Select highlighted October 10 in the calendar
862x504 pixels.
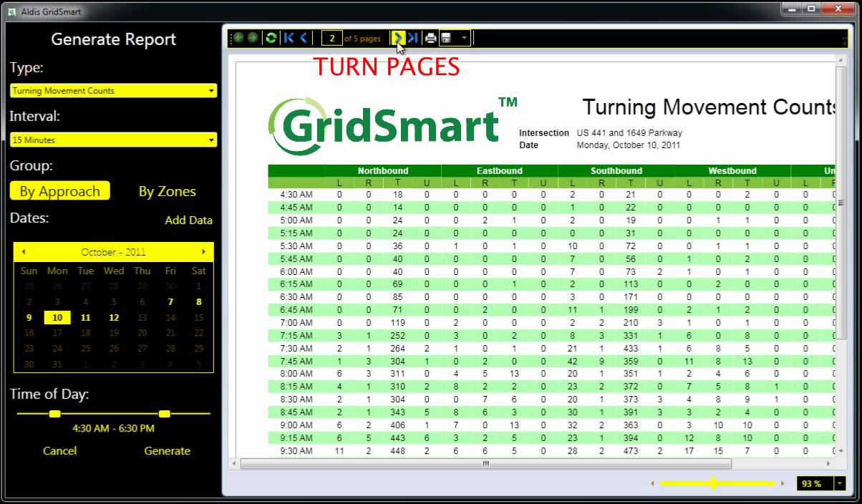(x=57, y=317)
